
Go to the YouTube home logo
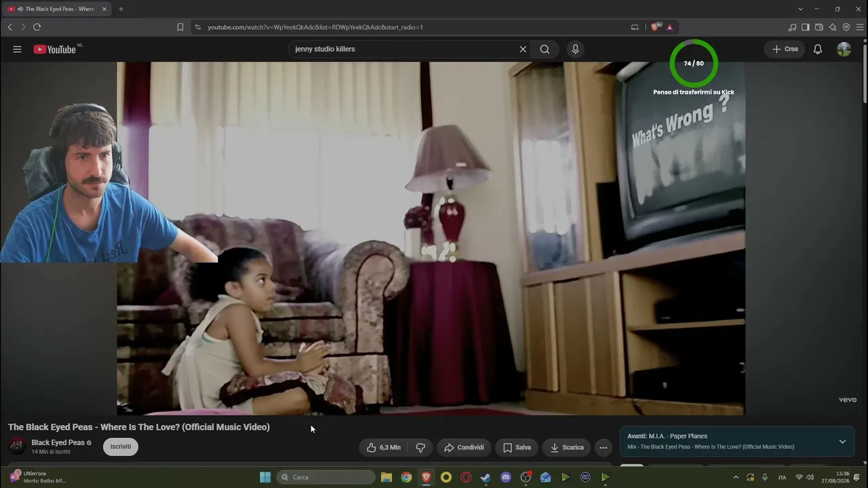(x=54, y=49)
